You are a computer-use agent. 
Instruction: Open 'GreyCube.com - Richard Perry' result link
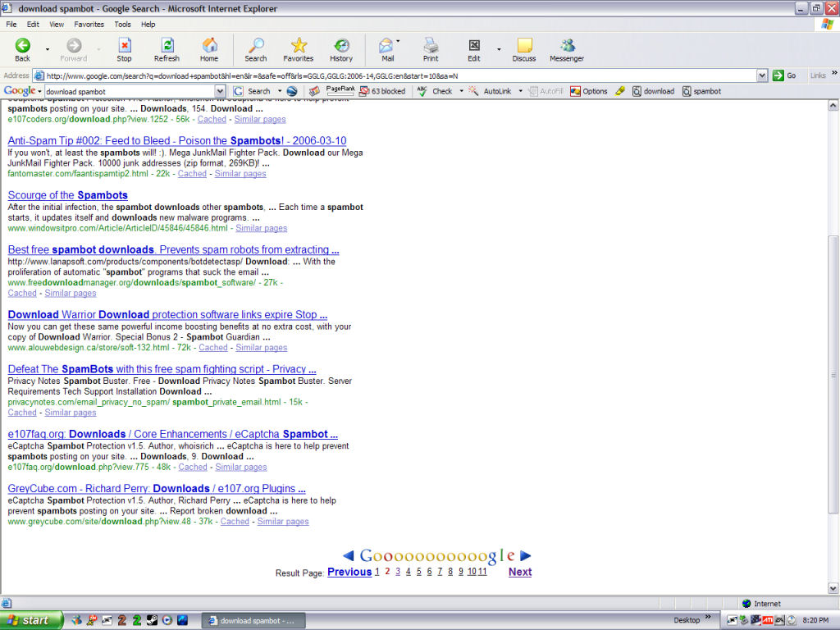click(x=157, y=489)
